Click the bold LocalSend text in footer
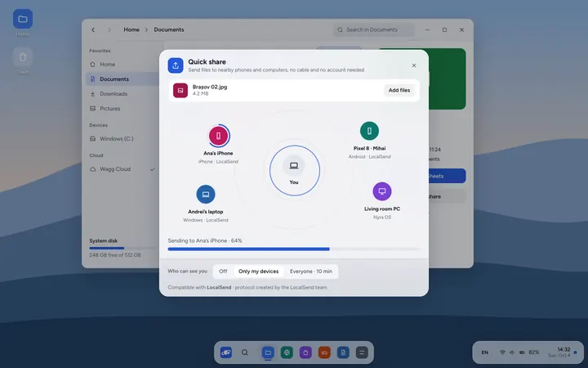The height and width of the screenshot is (368, 588). [219, 287]
